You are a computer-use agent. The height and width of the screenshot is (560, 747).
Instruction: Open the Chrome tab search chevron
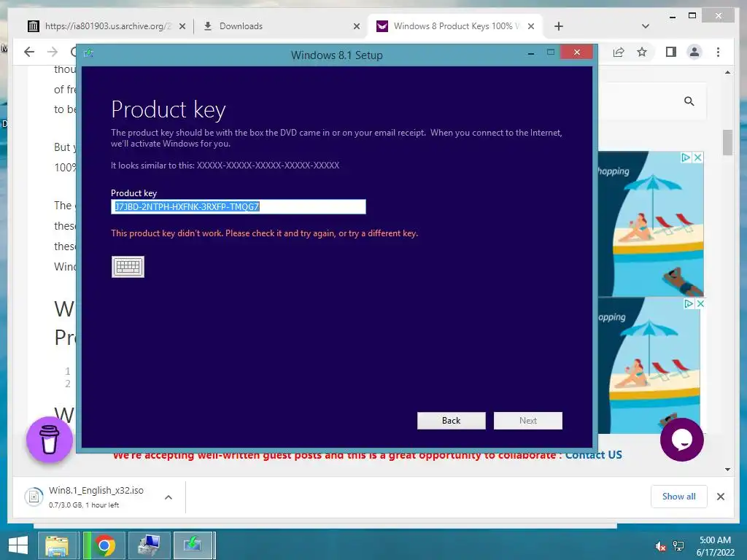[646, 26]
